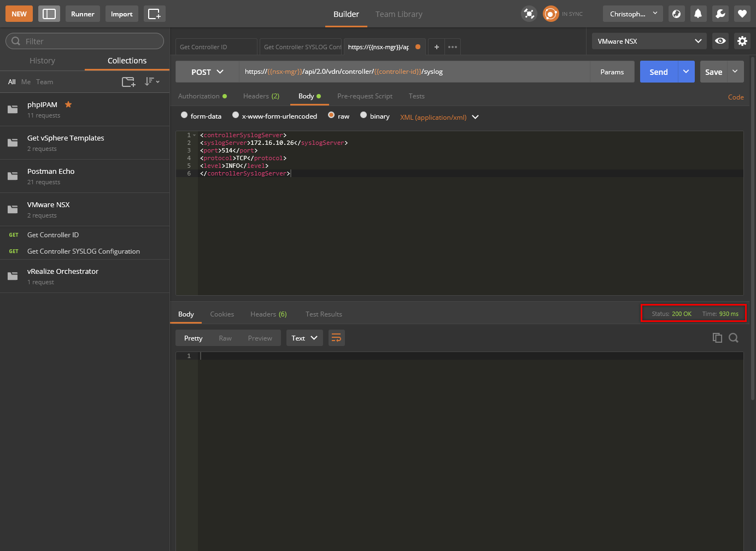This screenshot has height=551, width=756.
Task: Open the Pre-request Script tab
Action: click(x=365, y=96)
